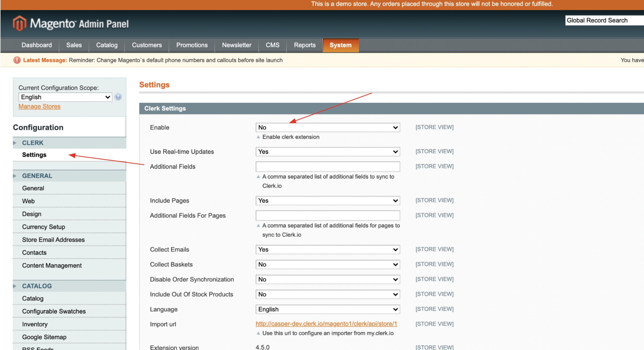Image resolution: width=644 pixels, height=350 pixels.
Task: Click the Latest Message alert icon
Action: (x=17, y=60)
